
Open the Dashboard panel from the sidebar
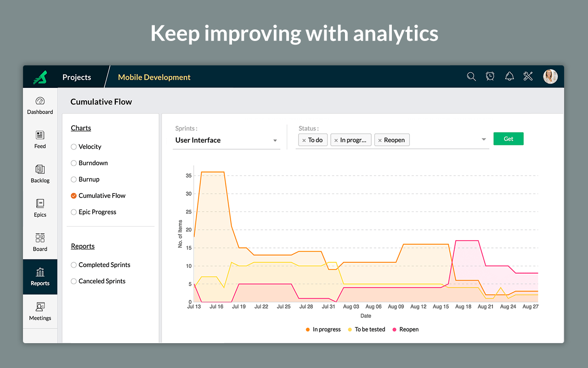[x=40, y=105]
